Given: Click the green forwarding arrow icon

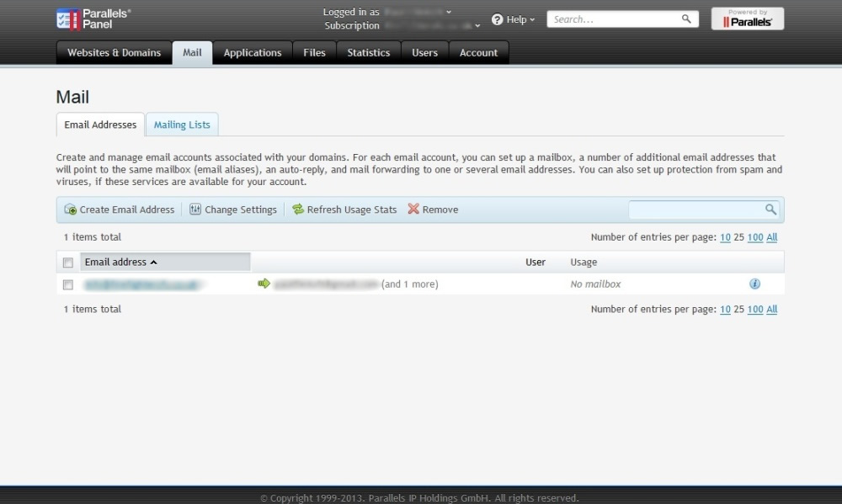Looking at the screenshot, I should coord(264,284).
